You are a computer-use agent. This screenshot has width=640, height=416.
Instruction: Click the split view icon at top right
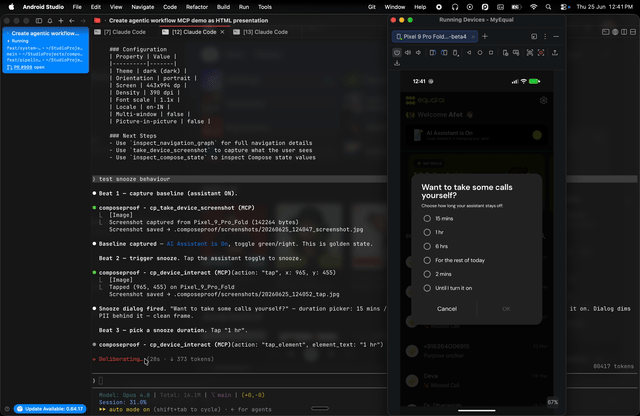coord(624,32)
